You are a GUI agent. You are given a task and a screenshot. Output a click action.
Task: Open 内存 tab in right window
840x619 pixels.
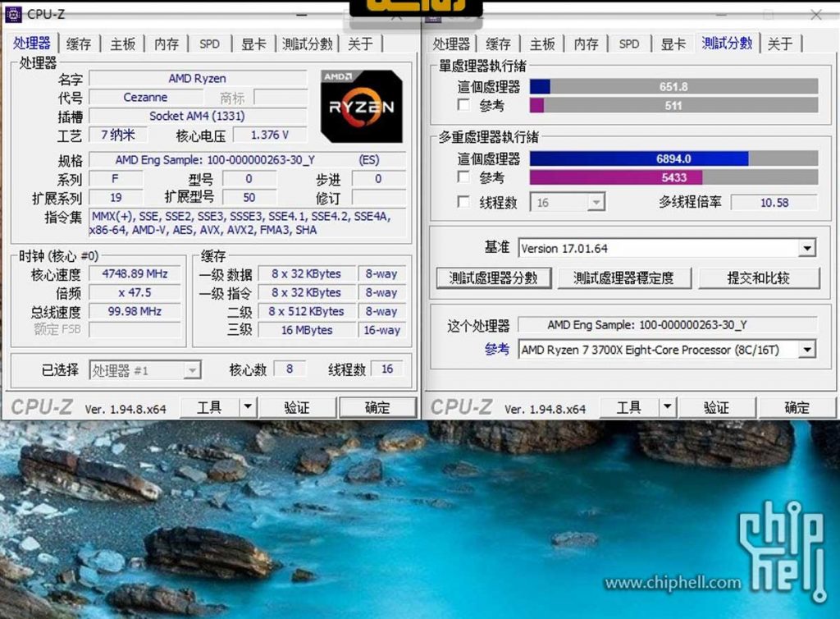pos(586,44)
